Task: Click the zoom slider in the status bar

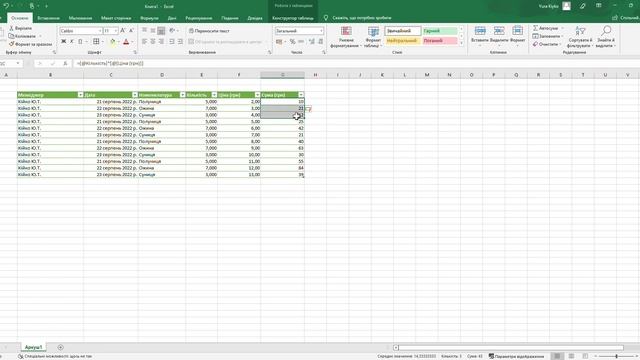Action: [616, 356]
